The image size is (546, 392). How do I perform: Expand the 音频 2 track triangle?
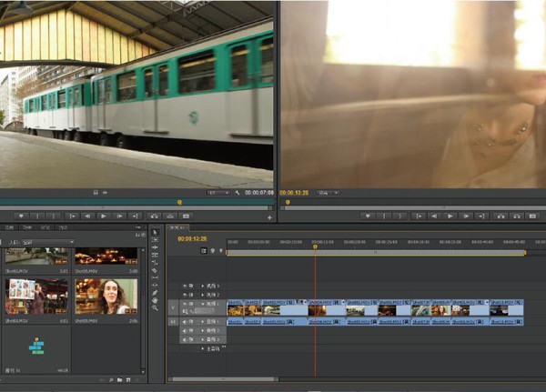[x=203, y=330]
